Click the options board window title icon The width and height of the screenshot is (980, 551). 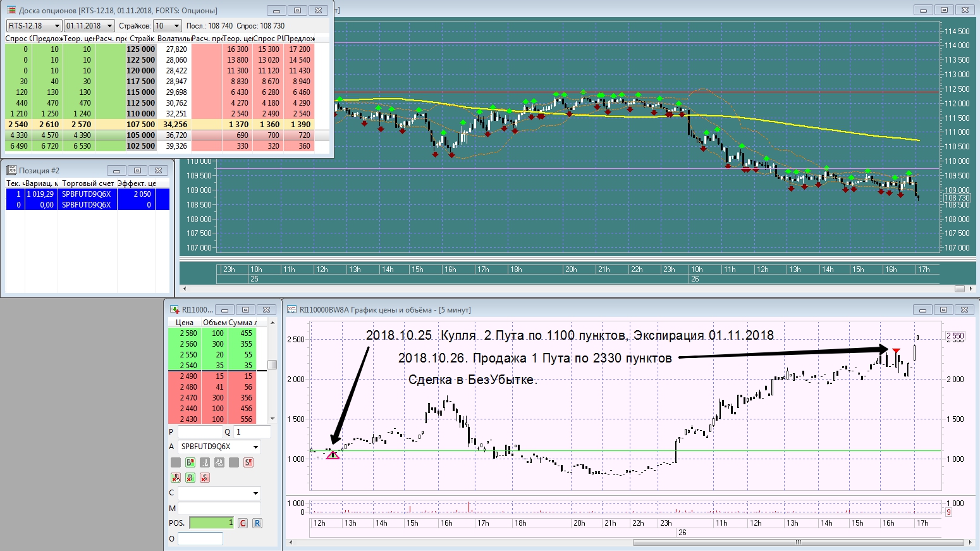point(11,10)
